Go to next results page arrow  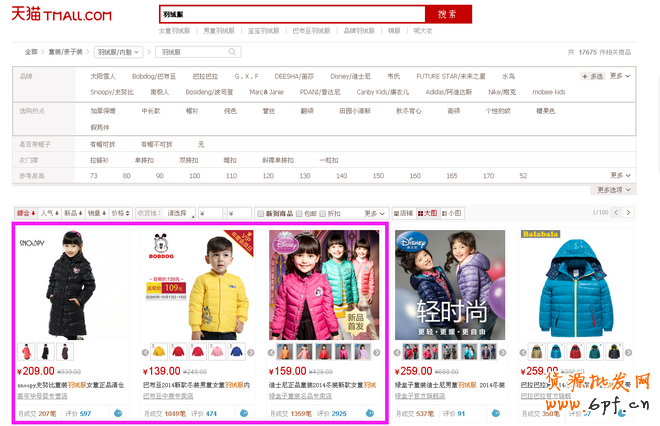pyautogui.click(x=630, y=213)
